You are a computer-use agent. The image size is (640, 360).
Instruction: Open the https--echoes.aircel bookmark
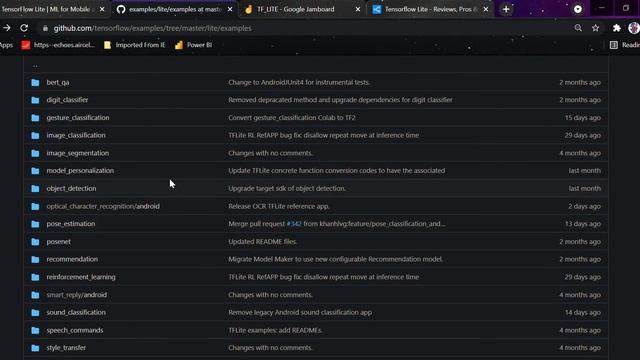pos(58,45)
